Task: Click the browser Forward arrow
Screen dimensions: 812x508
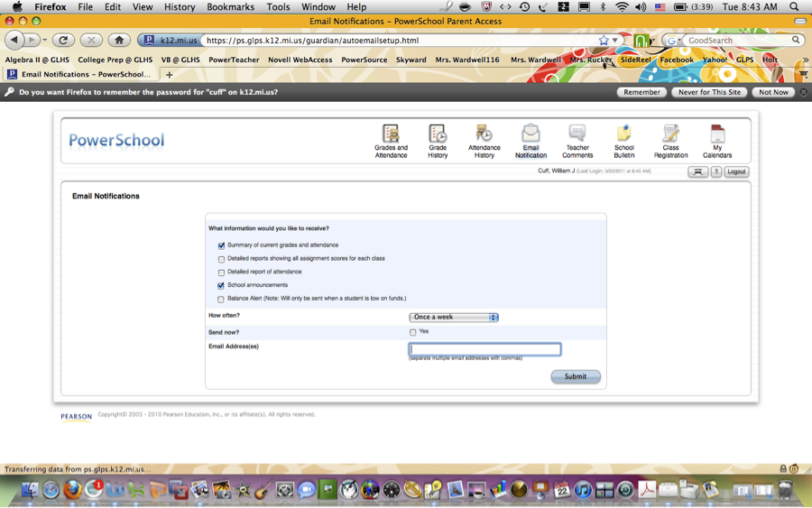Action: click(32, 40)
